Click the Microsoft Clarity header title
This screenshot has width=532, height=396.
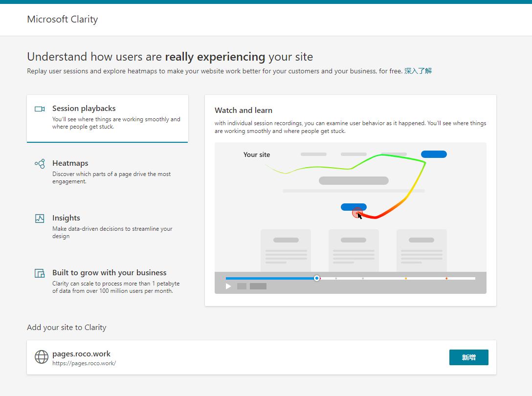point(62,19)
